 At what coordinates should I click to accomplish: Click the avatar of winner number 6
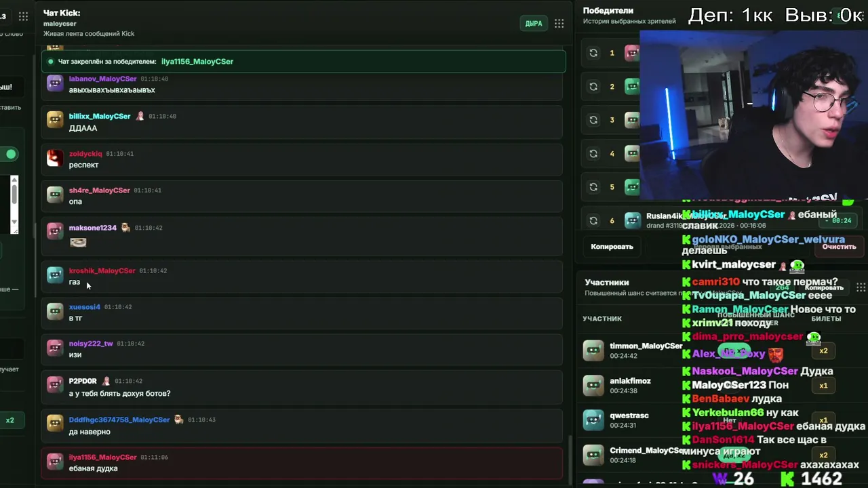coord(633,220)
